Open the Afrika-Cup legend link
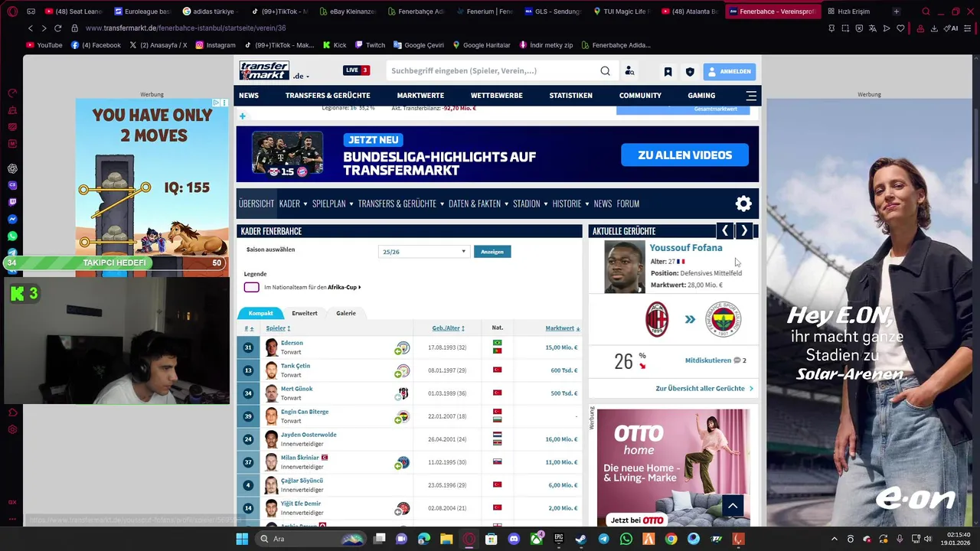 [344, 288]
